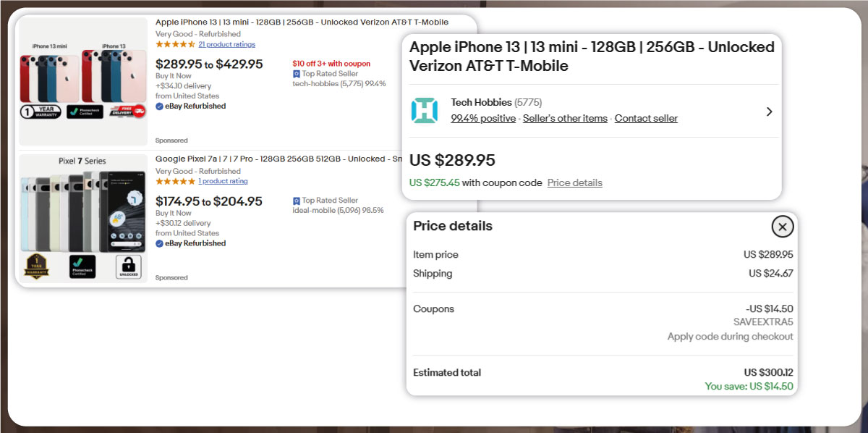Click the iPhone 1 Year Warranty badge
Image resolution: width=868 pixels, height=433 pixels.
(x=41, y=112)
